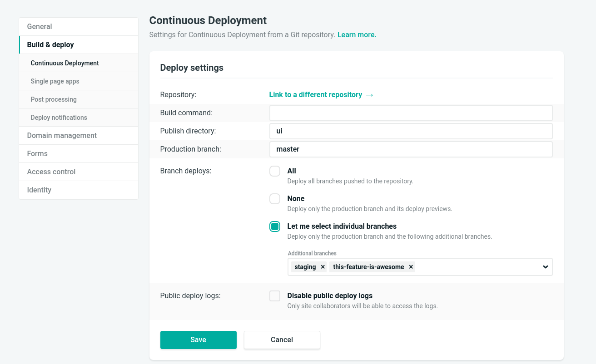Remove the this-feature-is-awesome branch tag

(x=411, y=267)
